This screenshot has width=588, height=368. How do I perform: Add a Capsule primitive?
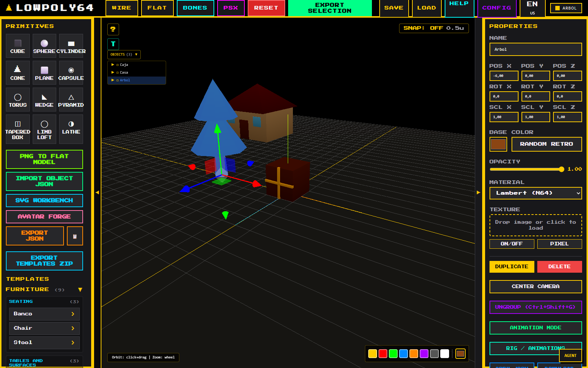click(x=71, y=73)
